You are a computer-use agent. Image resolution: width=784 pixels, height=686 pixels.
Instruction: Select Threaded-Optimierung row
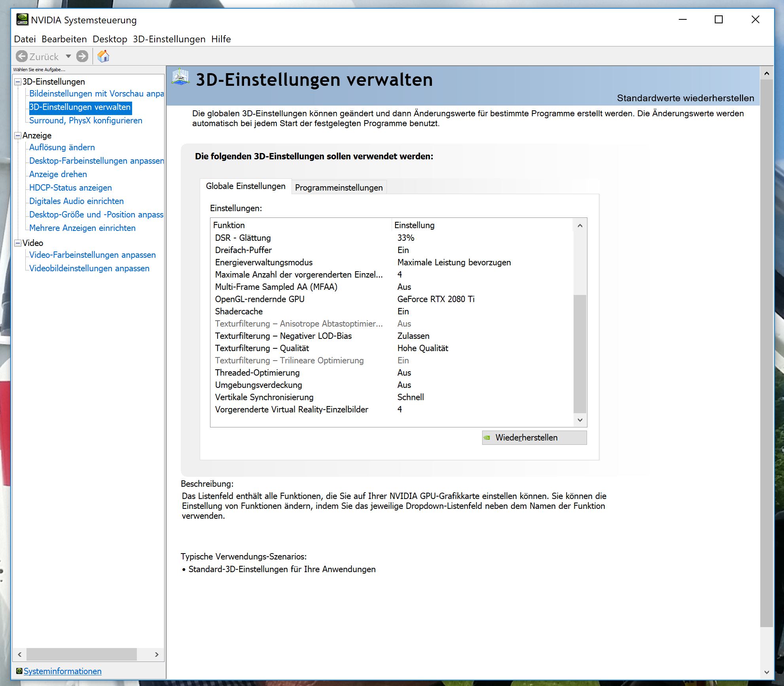pyautogui.click(x=392, y=373)
